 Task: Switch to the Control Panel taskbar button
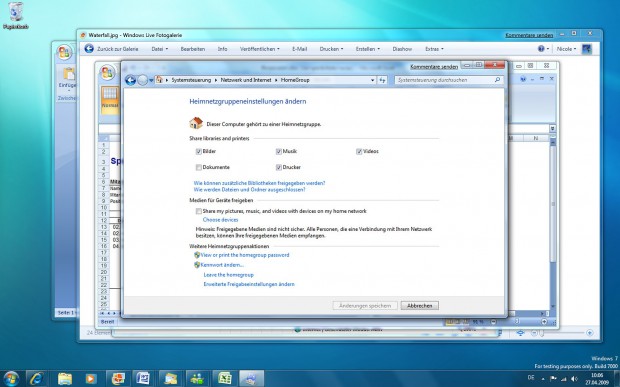(x=251, y=379)
